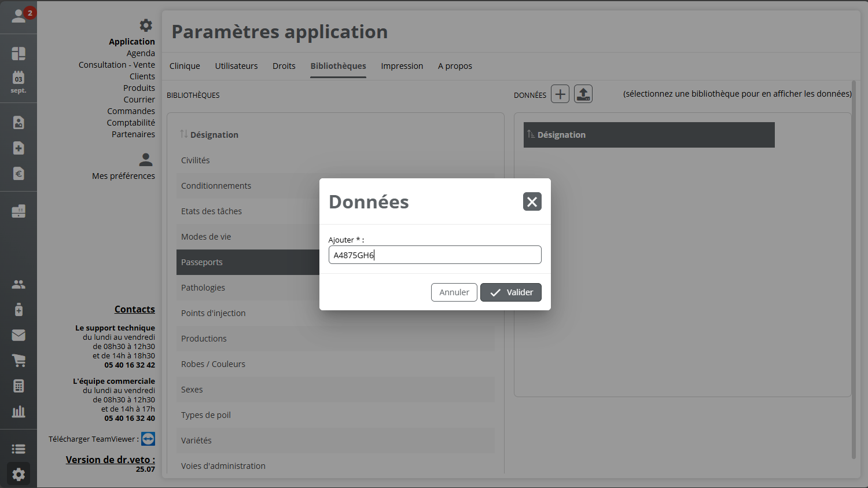Click Valider to confirm the entry

click(x=510, y=292)
